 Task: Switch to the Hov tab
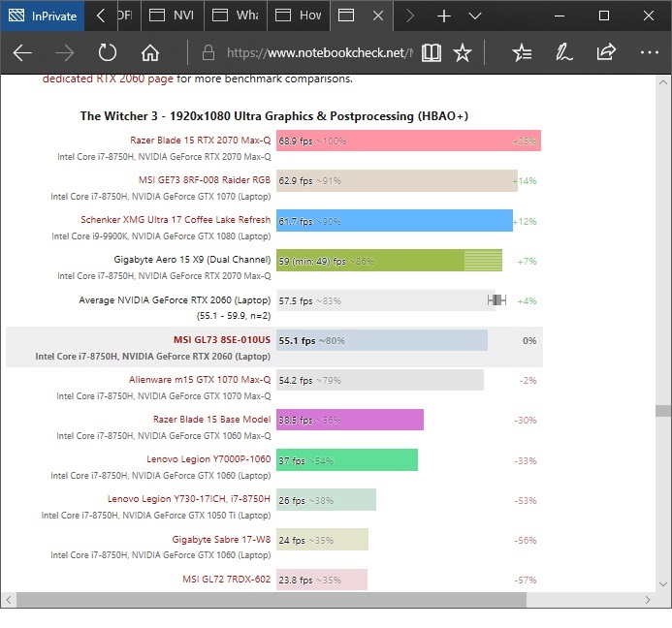pos(299,16)
